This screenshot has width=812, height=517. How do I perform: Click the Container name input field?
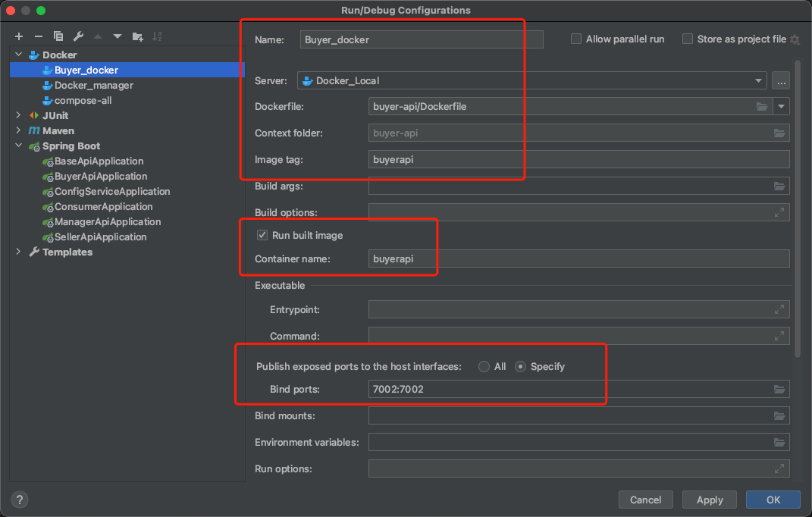click(578, 259)
